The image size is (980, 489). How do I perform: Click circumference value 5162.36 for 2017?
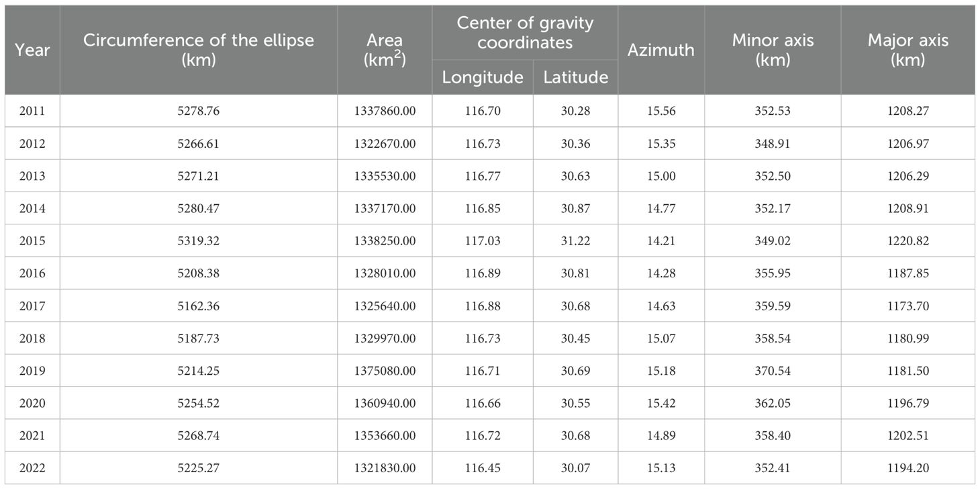199,306
